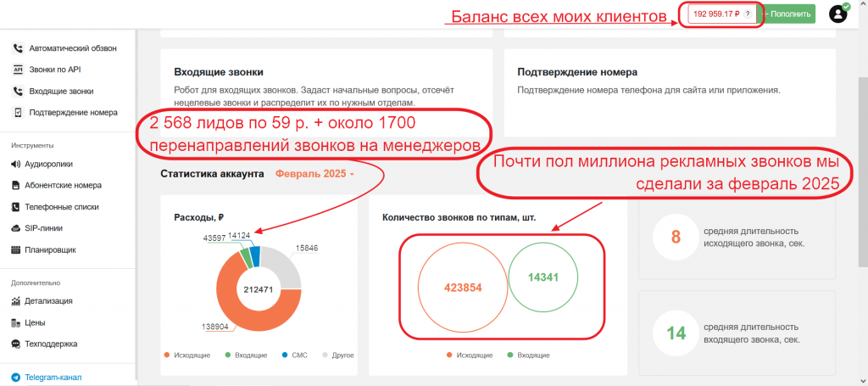Toggle Входящие legend in Расходы chart
The height and width of the screenshot is (386, 868).
[x=248, y=355]
